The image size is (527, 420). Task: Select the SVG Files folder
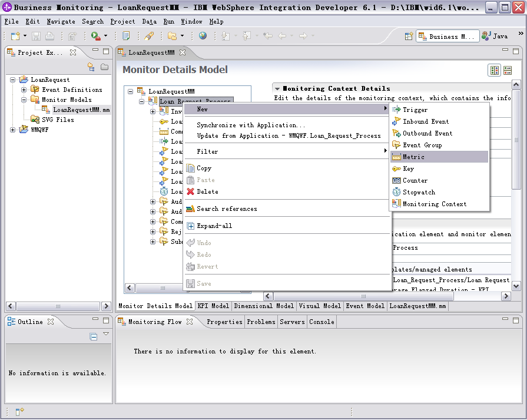click(58, 120)
